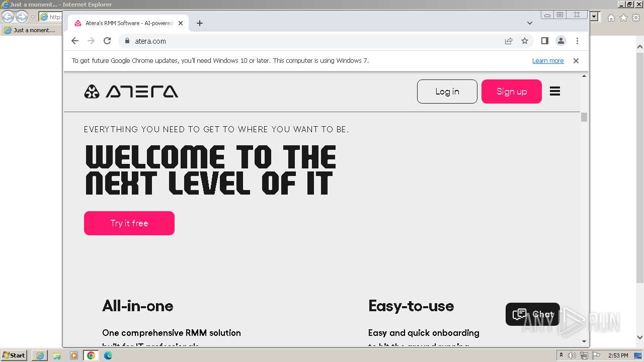The height and width of the screenshot is (362, 644).
Task: Click the Atera logo in the header
Action: click(x=131, y=92)
